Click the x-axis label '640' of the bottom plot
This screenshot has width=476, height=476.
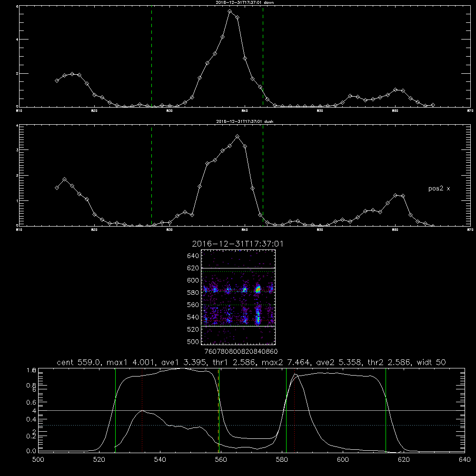click(x=465, y=460)
